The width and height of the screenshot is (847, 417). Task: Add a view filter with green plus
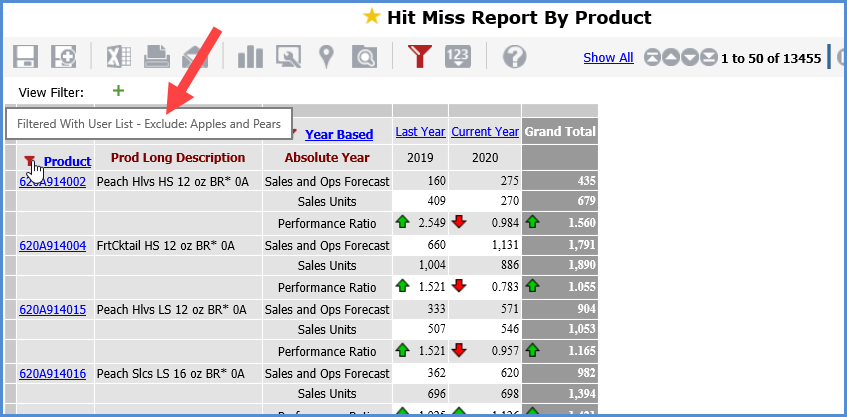coord(119,91)
